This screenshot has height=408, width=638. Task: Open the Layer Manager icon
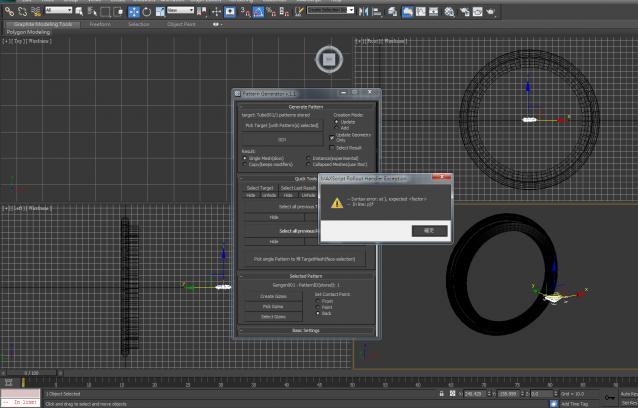[392, 12]
